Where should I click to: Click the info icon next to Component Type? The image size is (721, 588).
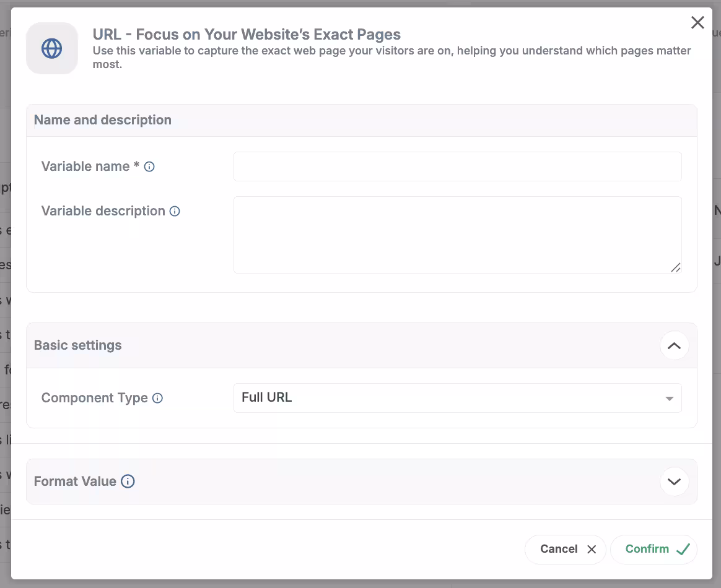point(158,398)
